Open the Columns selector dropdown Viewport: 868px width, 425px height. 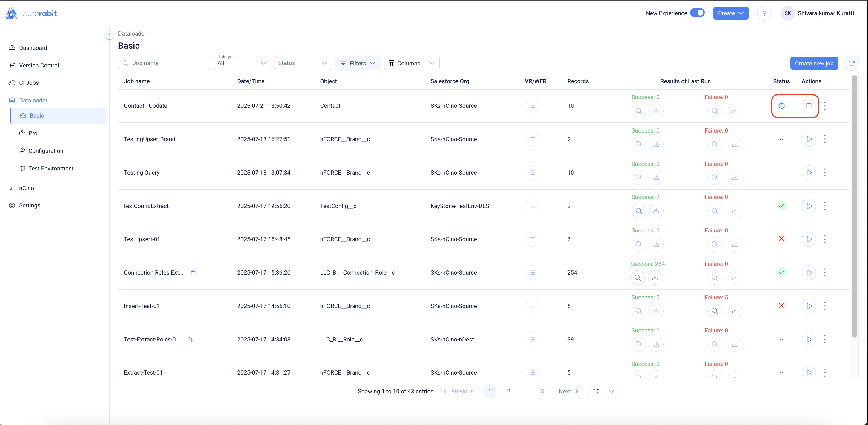(411, 63)
